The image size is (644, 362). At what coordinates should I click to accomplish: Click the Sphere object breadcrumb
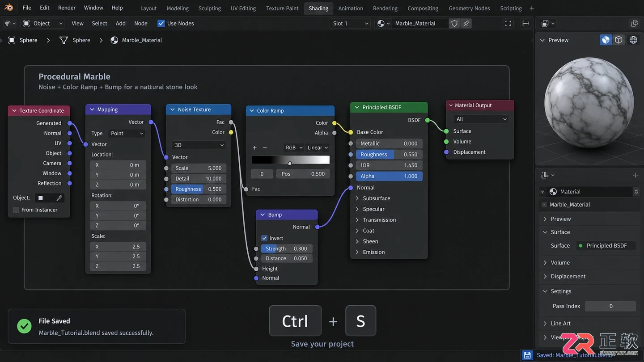(x=28, y=40)
